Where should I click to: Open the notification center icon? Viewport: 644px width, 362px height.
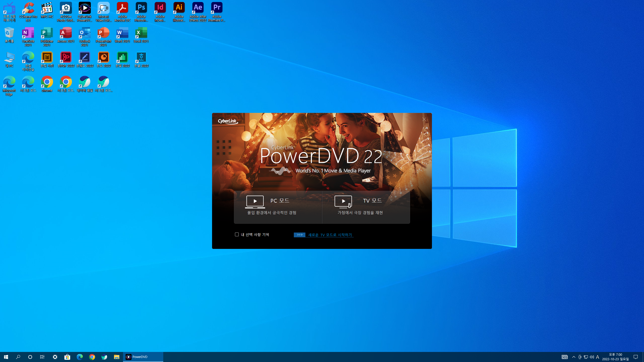click(636, 357)
